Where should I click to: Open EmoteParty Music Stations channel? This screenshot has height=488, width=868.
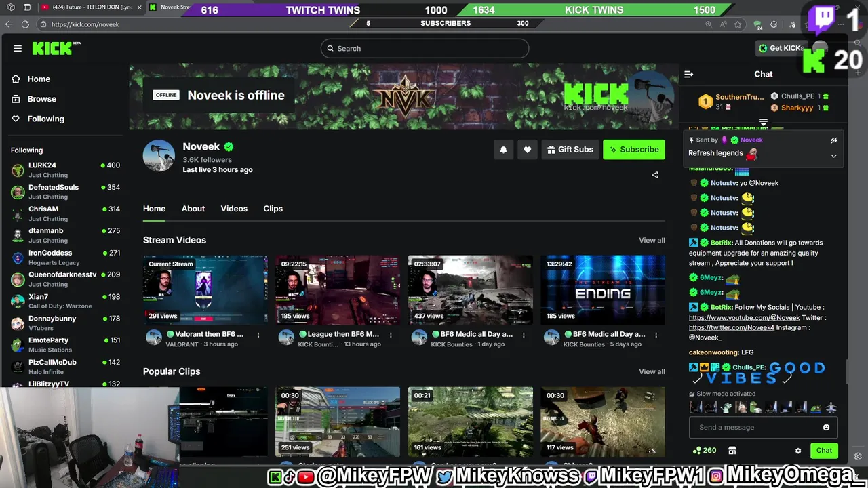pyautogui.click(x=65, y=345)
